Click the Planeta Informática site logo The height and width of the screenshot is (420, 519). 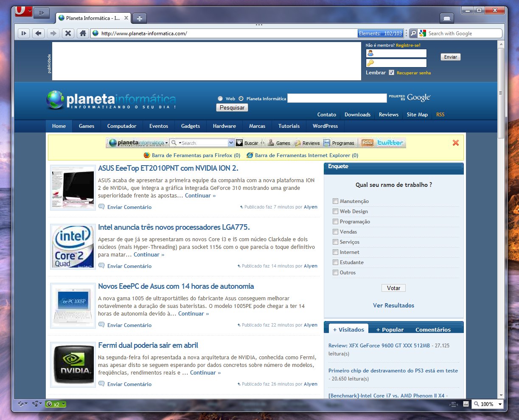tap(111, 100)
